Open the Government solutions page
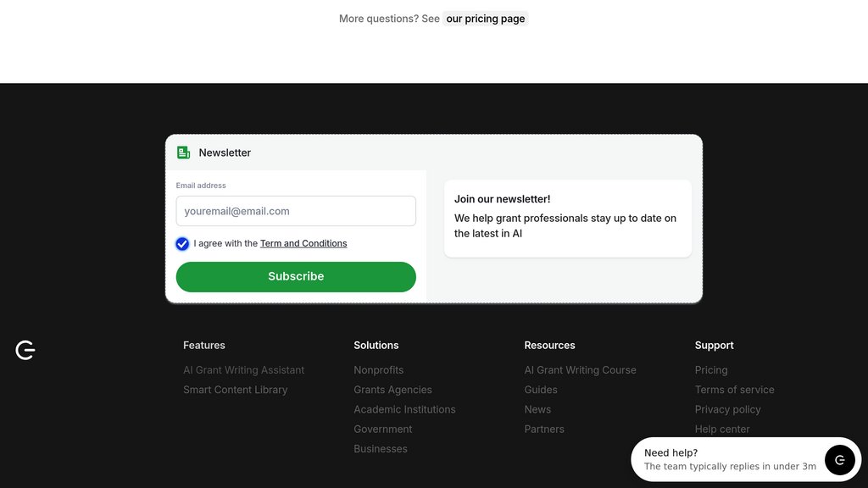This screenshot has width=868, height=488. click(x=382, y=429)
